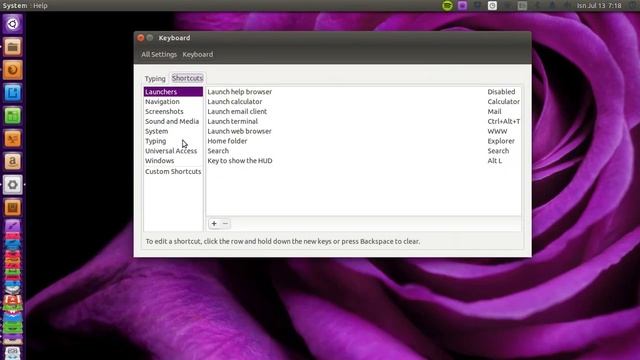Image resolution: width=640 pixels, height=360 pixels.
Task: Click the WWW shortcut value
Action: (497, 131)
